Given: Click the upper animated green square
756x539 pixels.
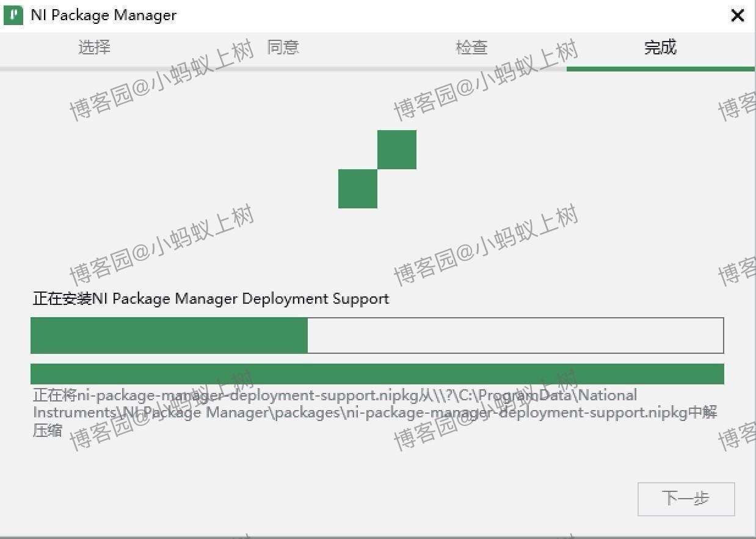Looking at the screenshot, I should [397, 148].
